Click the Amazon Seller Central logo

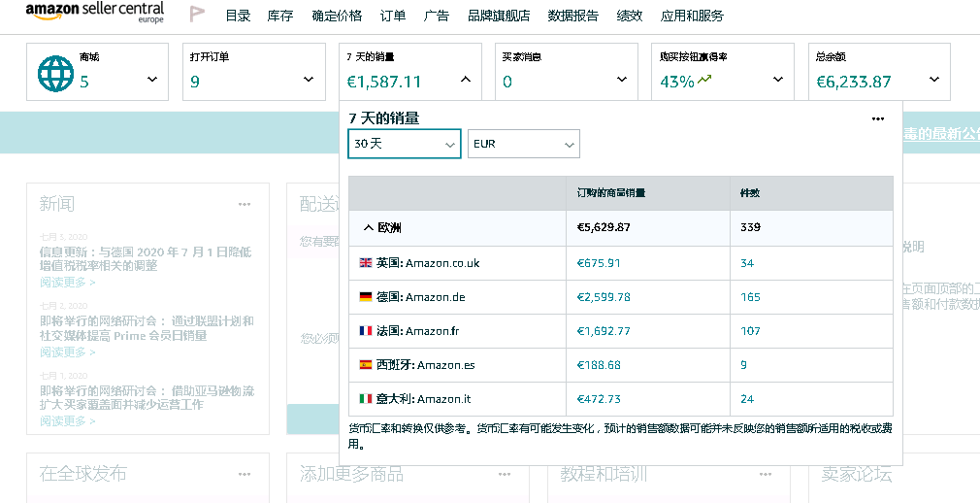pos(94,12)
